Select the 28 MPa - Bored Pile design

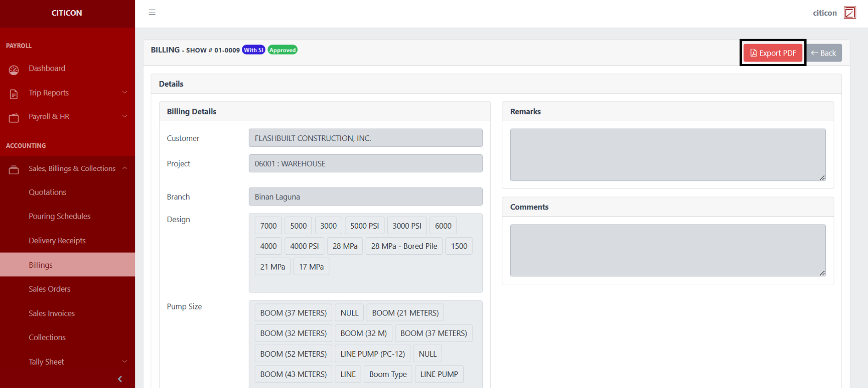click(x=404, y=246)
